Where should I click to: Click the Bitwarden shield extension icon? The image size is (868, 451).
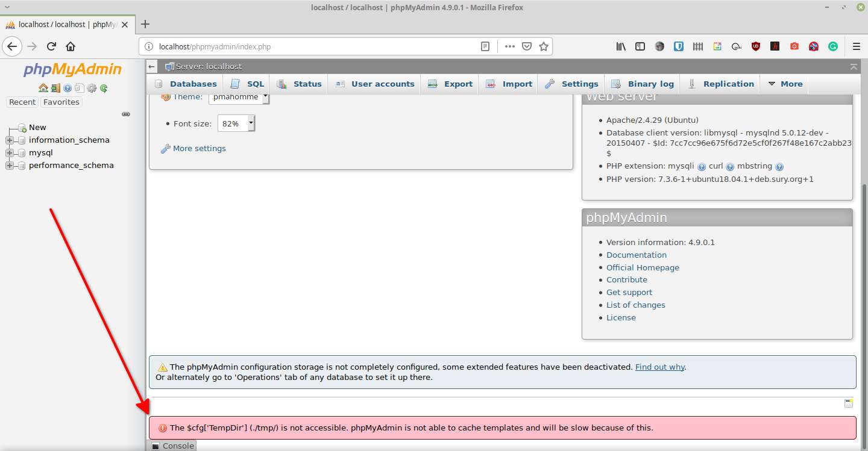point(679,46)
